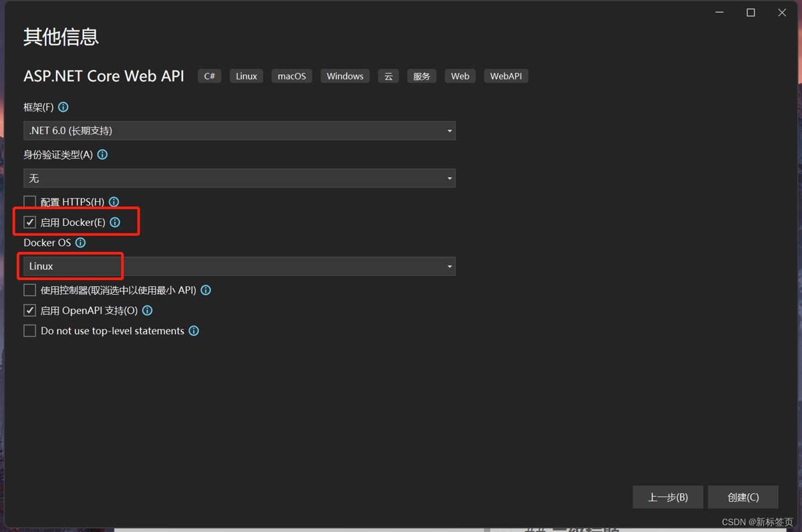Uncheck 启用 OpenAPI 支持(O) checkbox
Image resolution: width=802 pixels, height=532 pixels.
pyautogui.click(x=29, y=310)
